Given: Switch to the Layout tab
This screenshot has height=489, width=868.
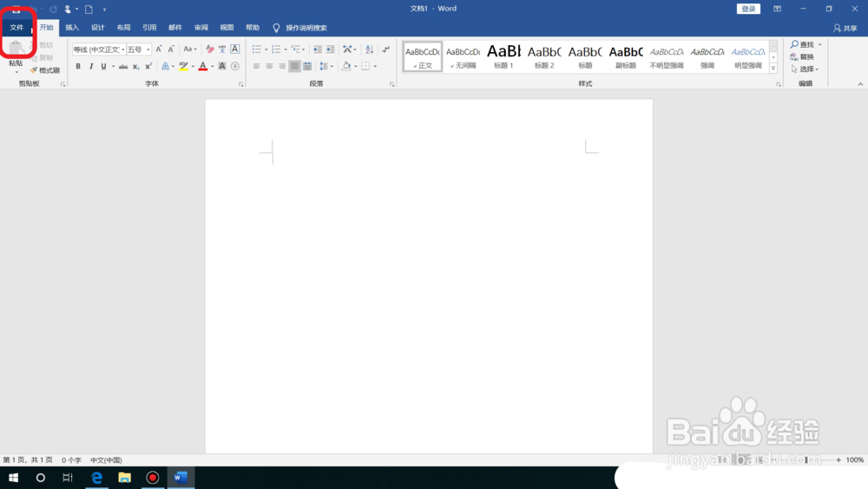Looking at the screenshot, I should click(123, 27).
